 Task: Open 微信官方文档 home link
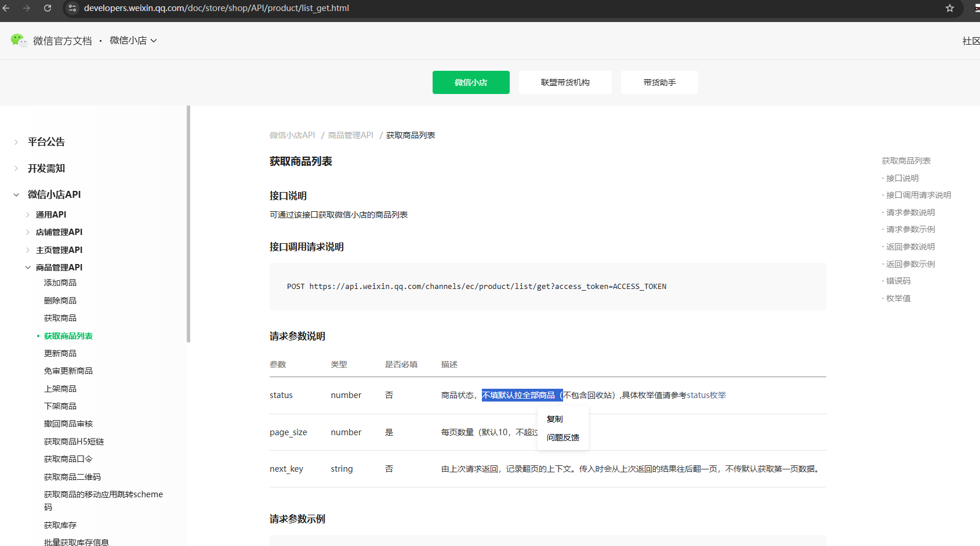click(63, 41)
